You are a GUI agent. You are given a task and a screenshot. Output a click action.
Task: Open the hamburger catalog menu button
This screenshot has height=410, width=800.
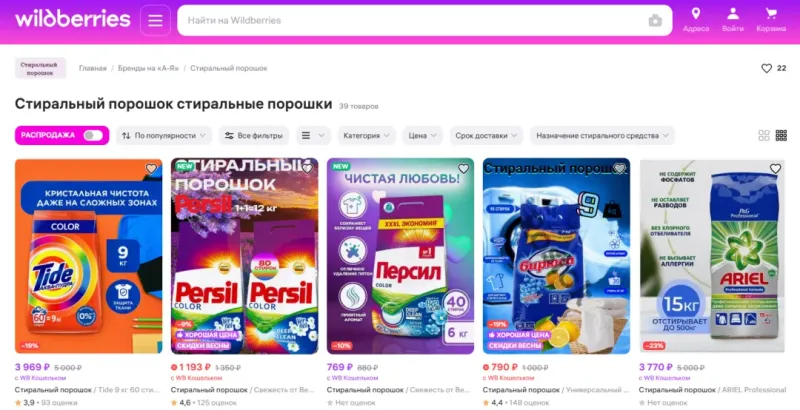click(x=155, y=20)
